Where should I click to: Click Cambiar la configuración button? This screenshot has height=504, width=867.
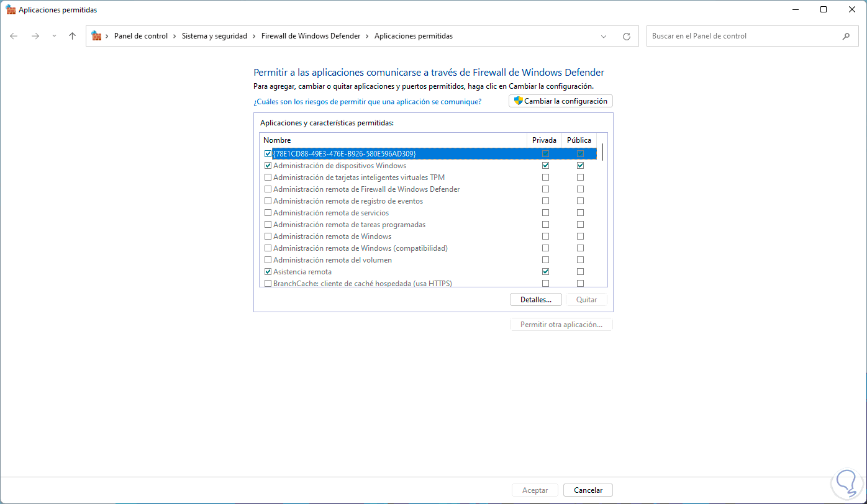tap(561, 101)
